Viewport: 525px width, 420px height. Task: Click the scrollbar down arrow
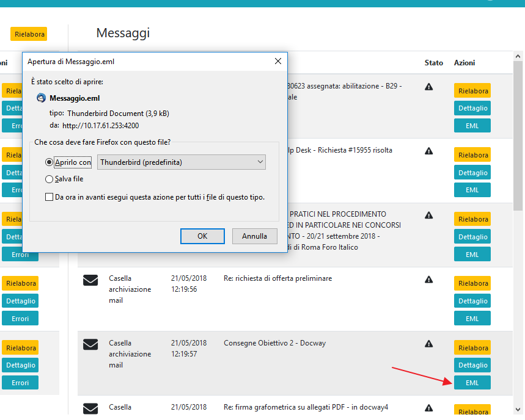pyautogui.click(x=518, y=410)
